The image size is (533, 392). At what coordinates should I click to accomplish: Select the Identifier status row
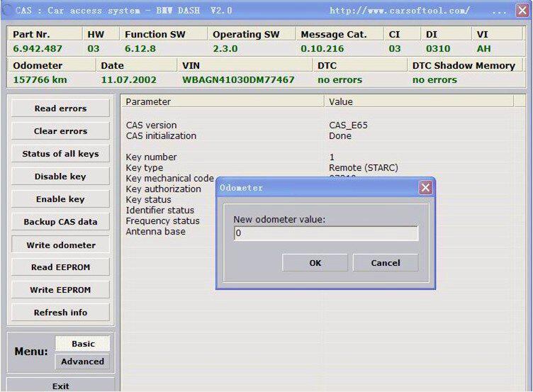(159, 210)
